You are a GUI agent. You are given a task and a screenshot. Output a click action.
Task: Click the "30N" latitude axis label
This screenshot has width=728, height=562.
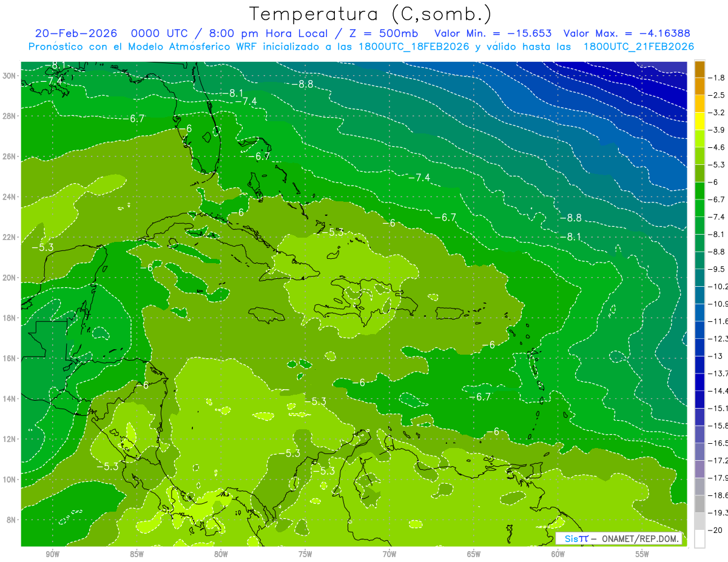[x=10, y=76]
